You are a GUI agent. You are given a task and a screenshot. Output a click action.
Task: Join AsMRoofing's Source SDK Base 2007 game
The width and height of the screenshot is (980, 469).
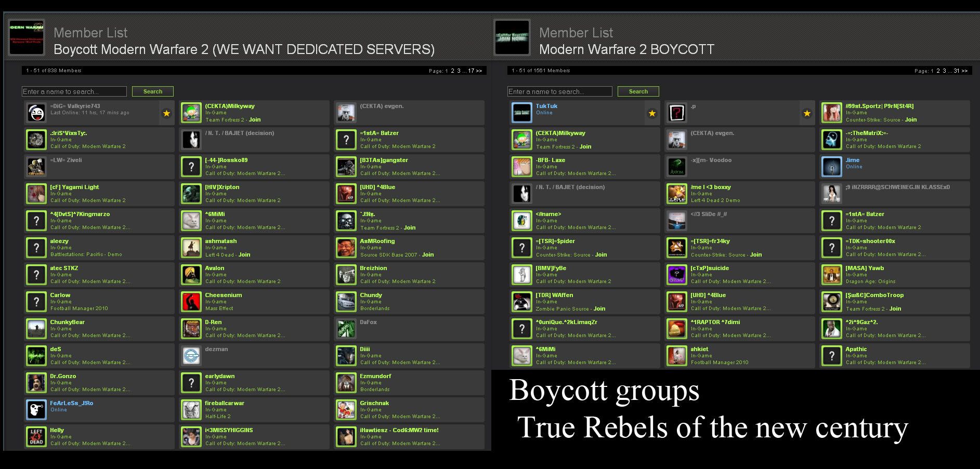tap(428, 254)
